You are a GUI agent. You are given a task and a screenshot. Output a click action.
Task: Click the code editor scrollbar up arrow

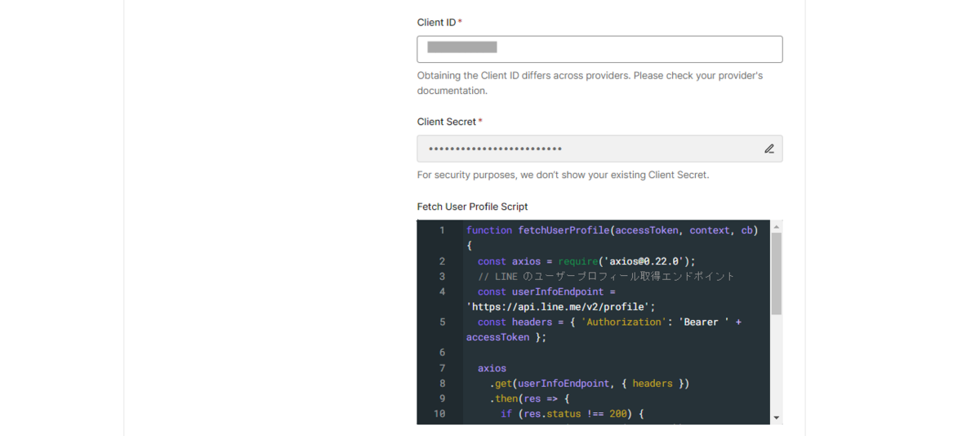point(776,226)
